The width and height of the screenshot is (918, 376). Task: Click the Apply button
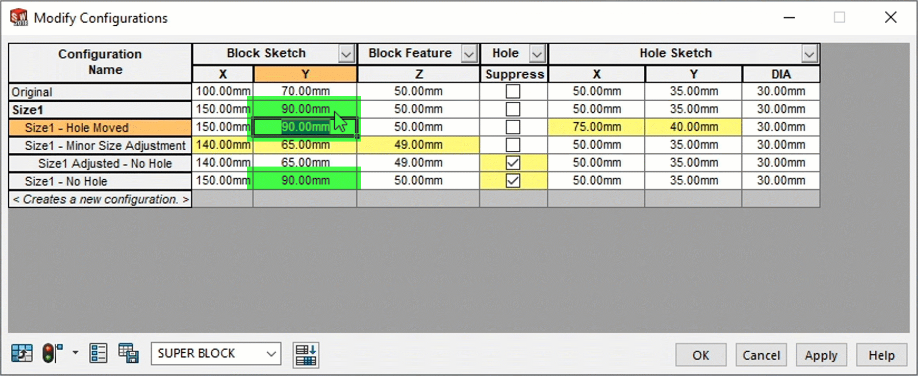coord(821,355)
